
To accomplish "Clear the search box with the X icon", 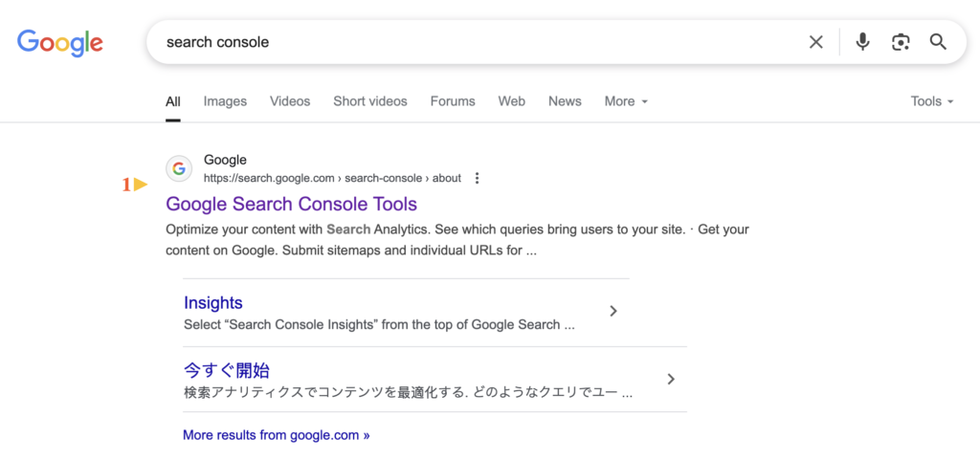I will pos(815,42).
